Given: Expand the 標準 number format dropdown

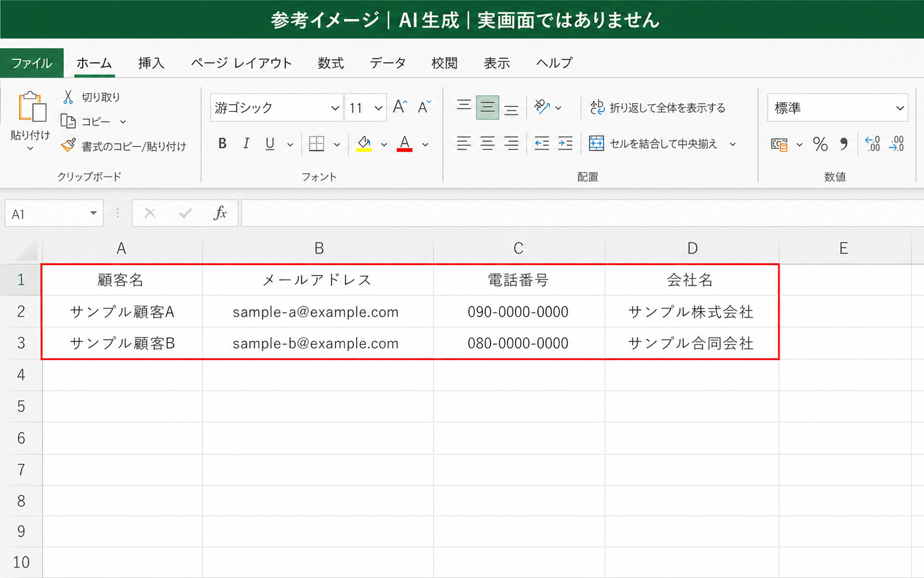Looking at the screenshot, I should click(x=900, y=108).
